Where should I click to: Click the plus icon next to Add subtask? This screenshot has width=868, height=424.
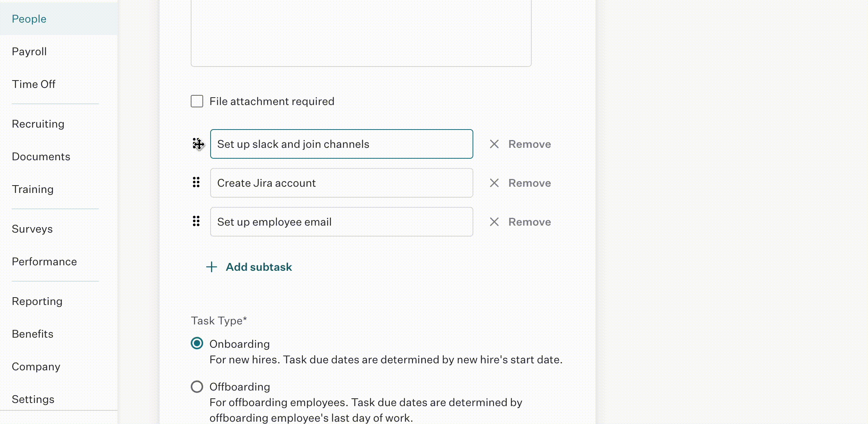tap(211, 267)
